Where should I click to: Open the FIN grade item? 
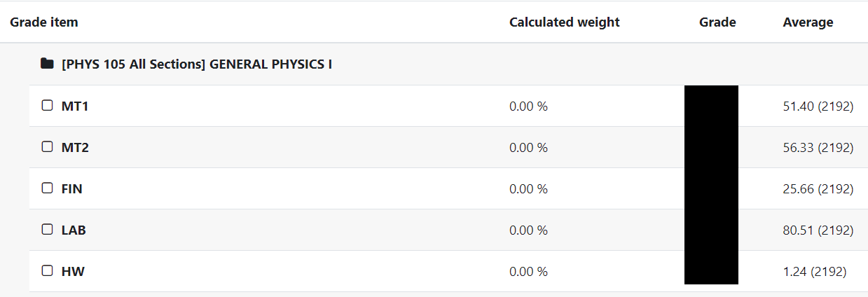click(72, 189)
